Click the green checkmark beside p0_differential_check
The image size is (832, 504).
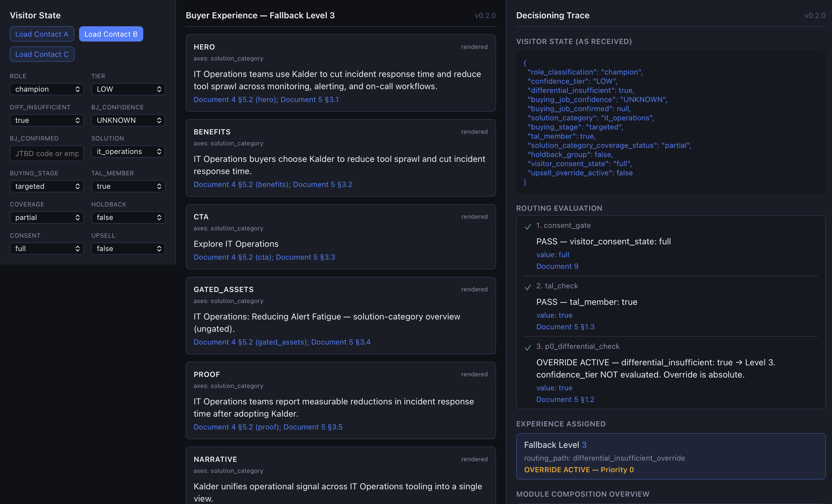(x=528, y=348)
